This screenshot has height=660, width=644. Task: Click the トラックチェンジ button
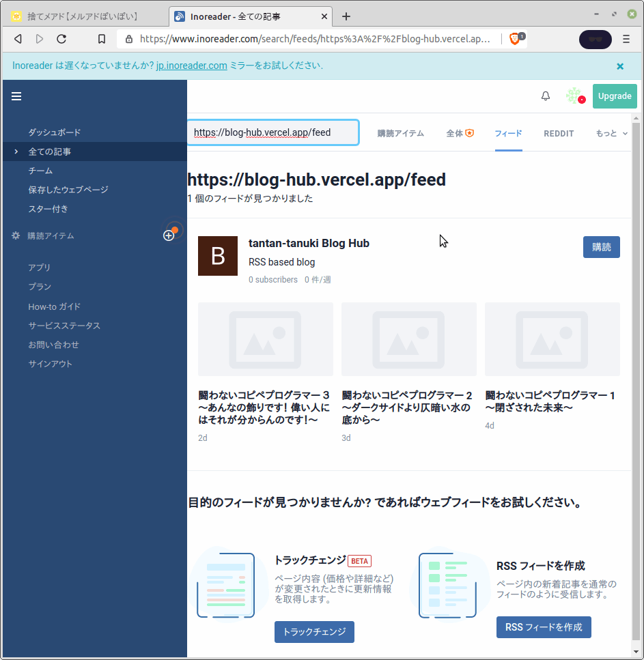click(x=314, y=631)
